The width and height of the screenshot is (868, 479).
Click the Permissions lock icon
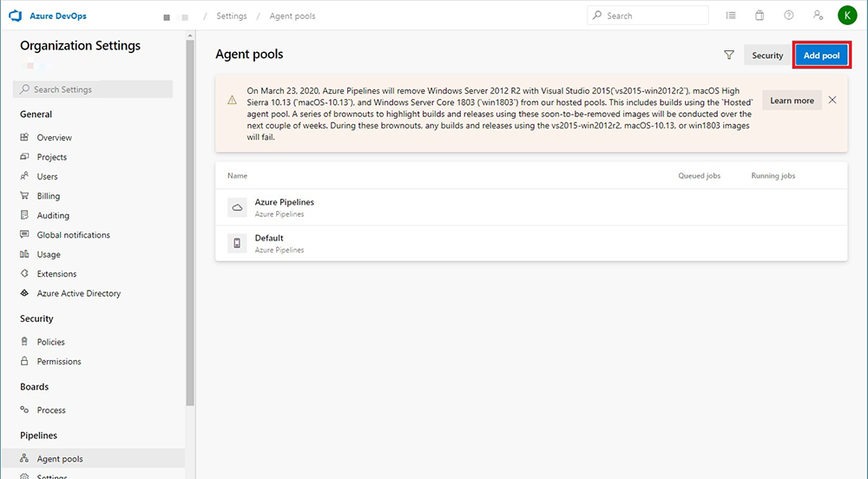click(x=24, y=361)
